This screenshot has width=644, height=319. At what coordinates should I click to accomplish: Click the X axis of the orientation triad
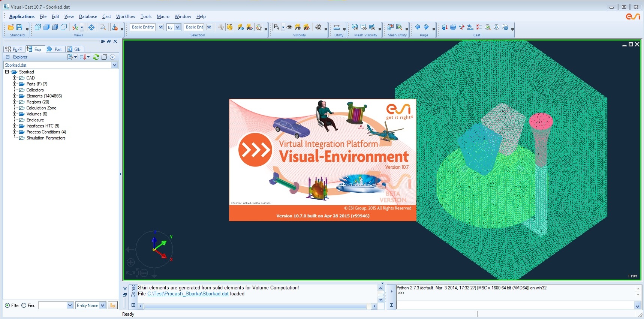[x=161, y=255]
